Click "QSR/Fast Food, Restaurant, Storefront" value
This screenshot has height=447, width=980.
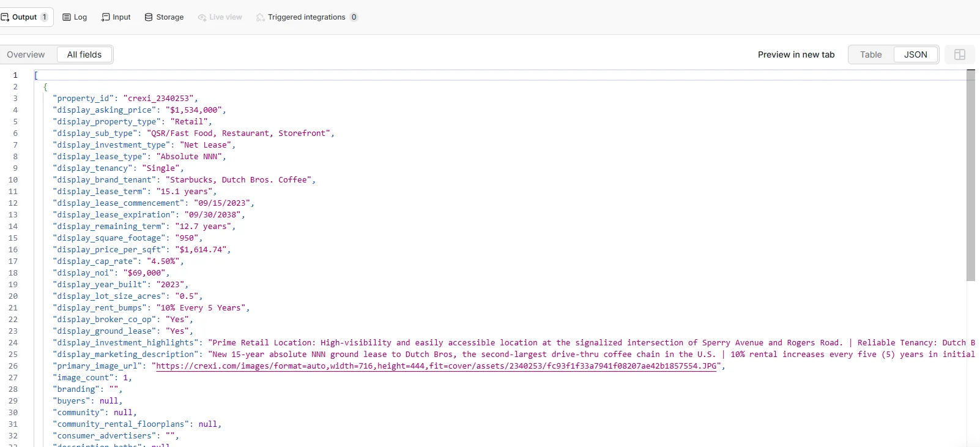coord(239,133)
